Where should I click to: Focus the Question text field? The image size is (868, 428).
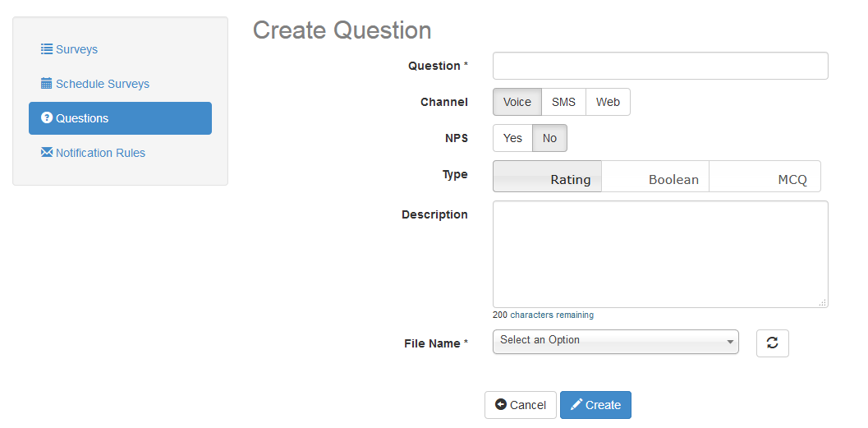click(x=660, y=66)
